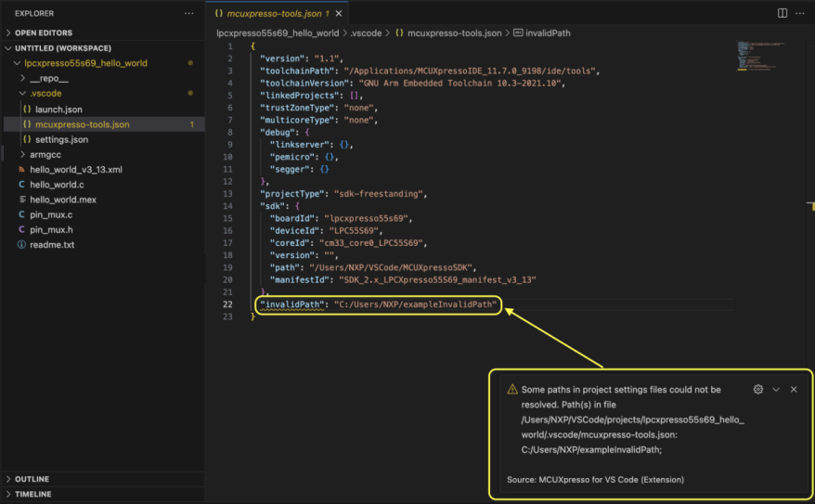Collapse the notification with chevron
This screenshot has height=504, width=815.
(776, 390)
